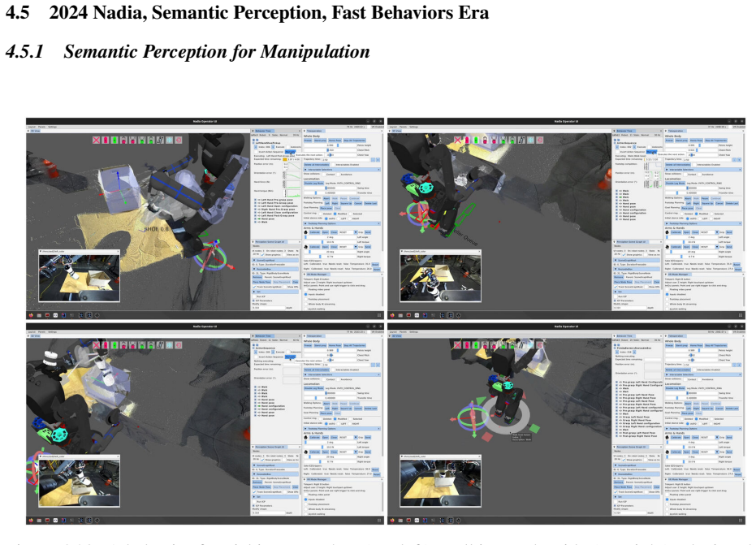Click snowflake freeze icon in top-left Nadia window
Image resolution: width=756 pixels, height=545 pixels.
[170, 140]
